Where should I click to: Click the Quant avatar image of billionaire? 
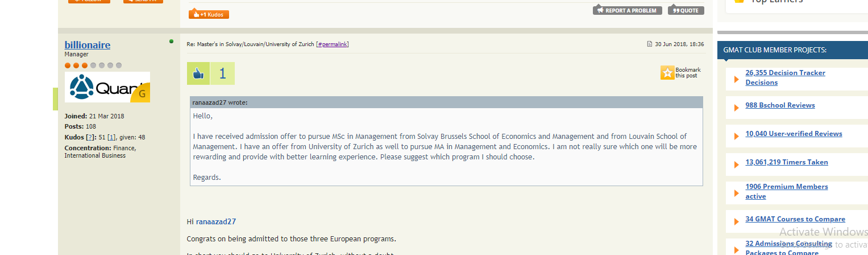point(107,87)
